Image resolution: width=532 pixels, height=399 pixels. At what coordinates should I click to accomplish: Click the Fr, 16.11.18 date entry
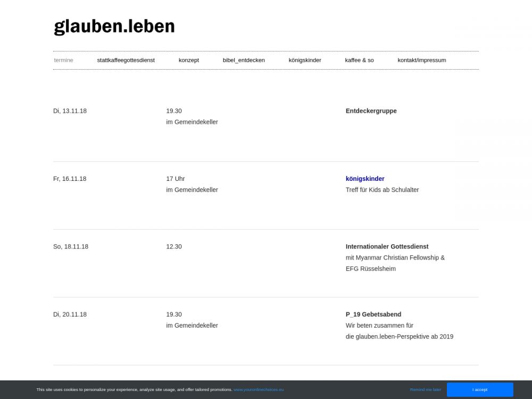point(70,179)
